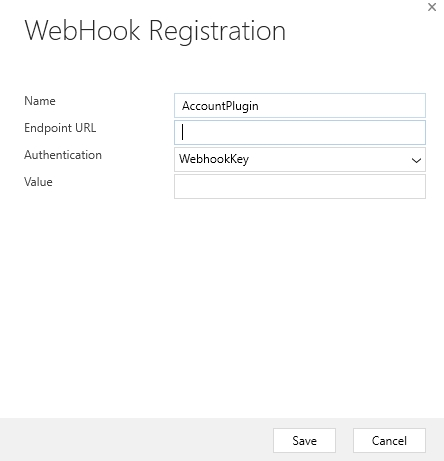Click the Name field label

click(x=40, y=101)
